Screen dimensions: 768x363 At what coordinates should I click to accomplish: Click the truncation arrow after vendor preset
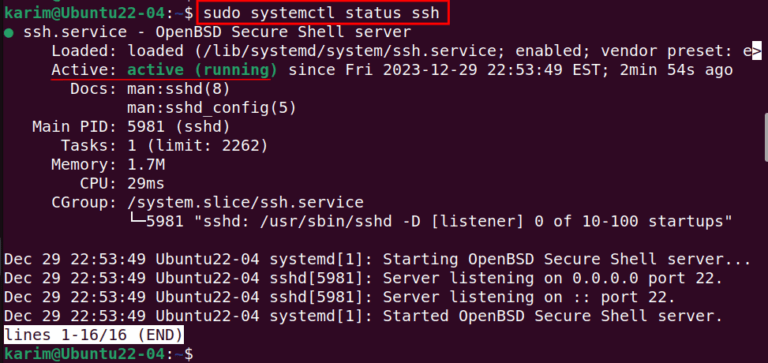point(757,51)
